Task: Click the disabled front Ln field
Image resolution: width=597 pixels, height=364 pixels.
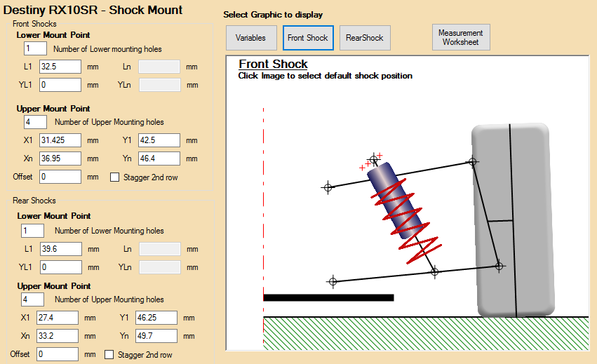Action: 159,67
